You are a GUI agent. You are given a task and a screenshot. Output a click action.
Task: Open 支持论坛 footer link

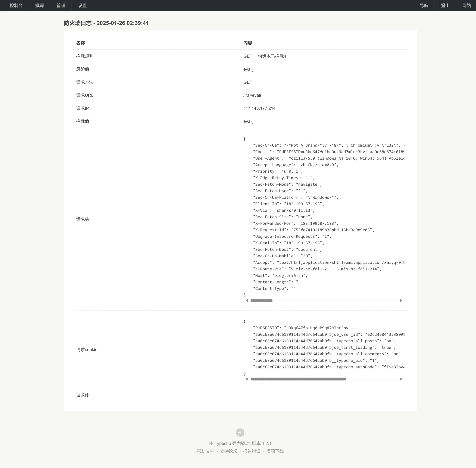pos(229,451)
